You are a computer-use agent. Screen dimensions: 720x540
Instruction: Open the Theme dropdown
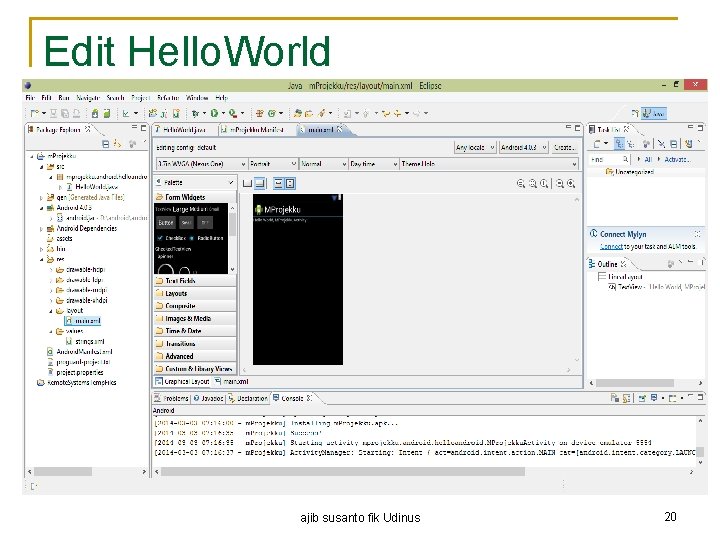coord(489,164)
